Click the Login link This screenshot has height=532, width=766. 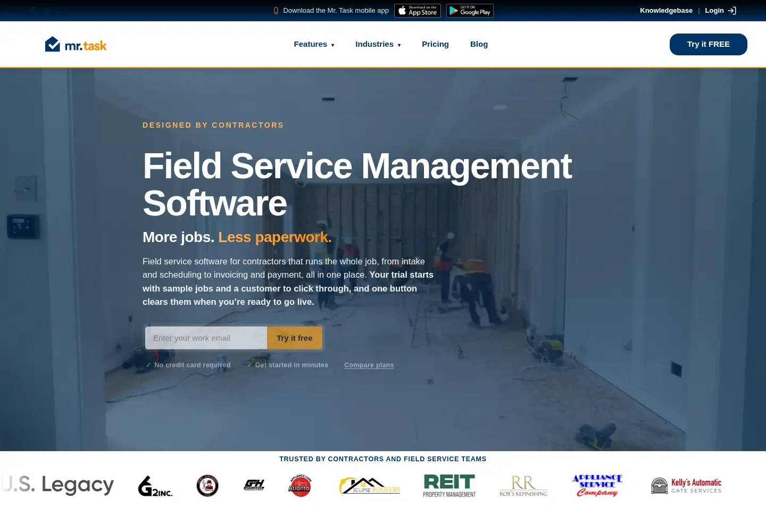714,11
